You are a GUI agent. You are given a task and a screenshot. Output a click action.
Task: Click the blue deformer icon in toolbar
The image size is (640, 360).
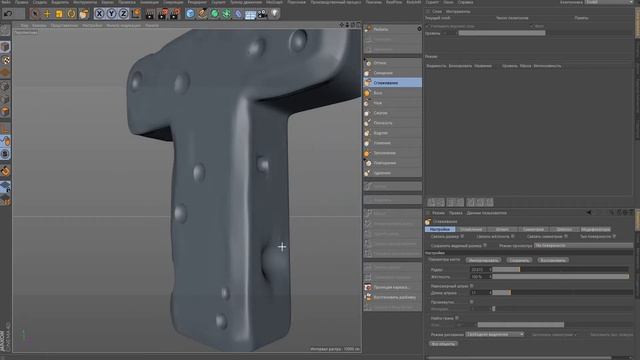pyautogui.click(x=238, y=14)
